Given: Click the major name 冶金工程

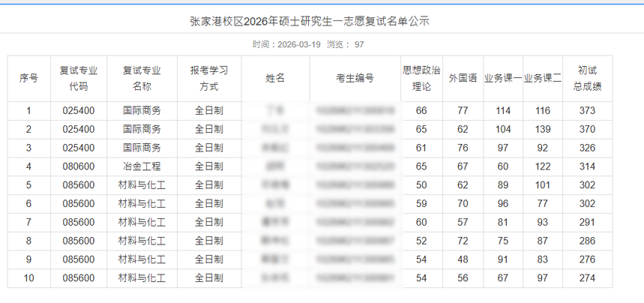Looking at the screenshot, I should coord(142,166).
